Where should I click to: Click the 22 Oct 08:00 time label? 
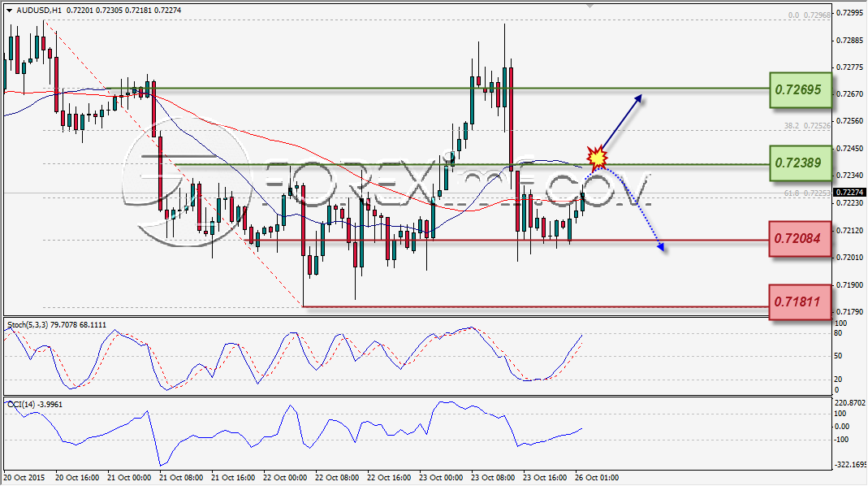[337, 478]
